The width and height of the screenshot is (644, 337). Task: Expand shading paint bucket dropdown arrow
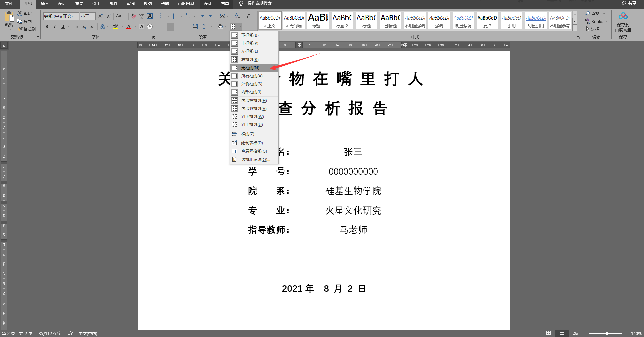pos(226,27)
